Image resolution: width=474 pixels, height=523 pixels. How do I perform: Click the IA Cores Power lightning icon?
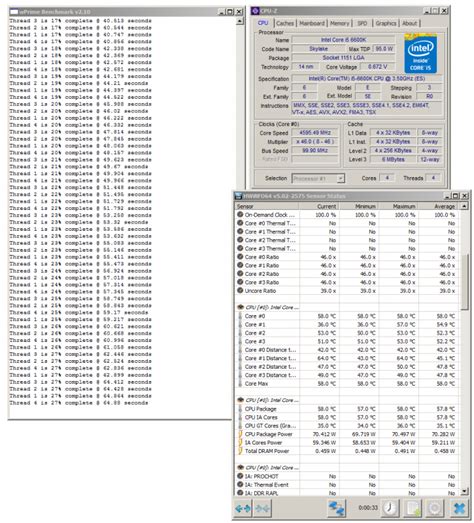click(240, 442)
